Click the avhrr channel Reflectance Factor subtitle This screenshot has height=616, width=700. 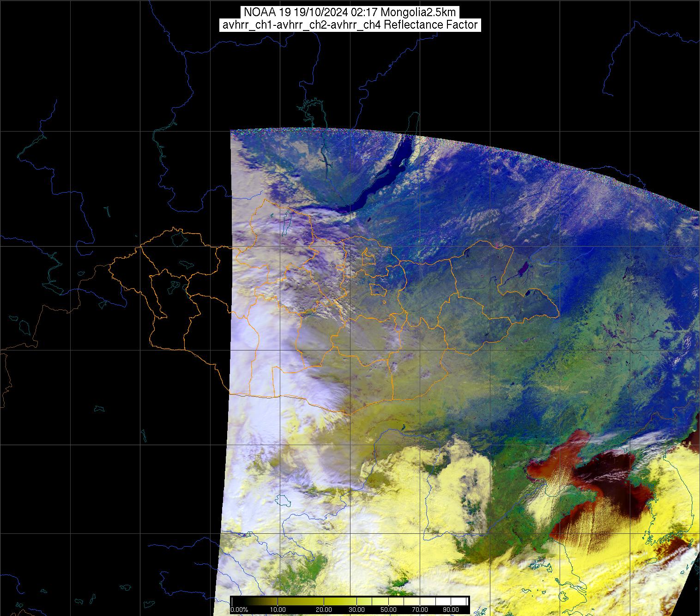coord(350,25)
